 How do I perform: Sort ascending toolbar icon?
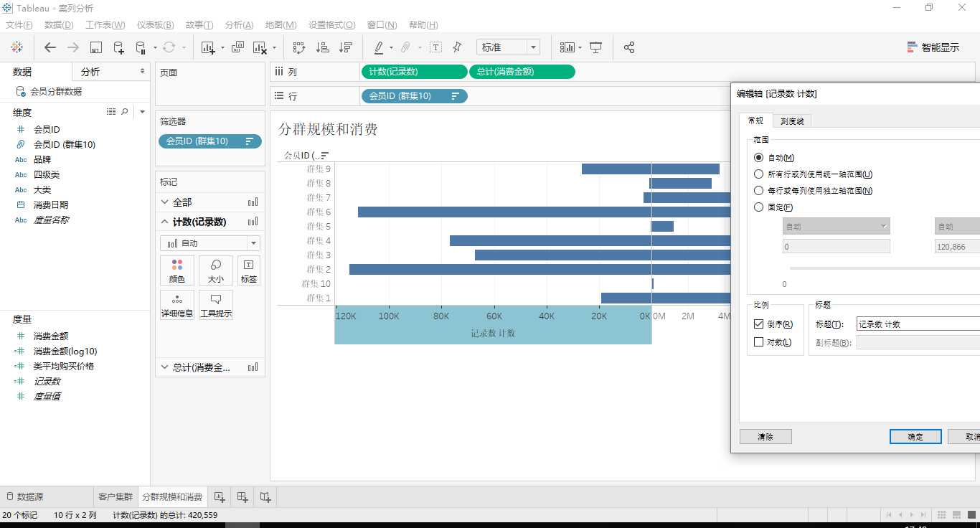[x=323, y=47]
